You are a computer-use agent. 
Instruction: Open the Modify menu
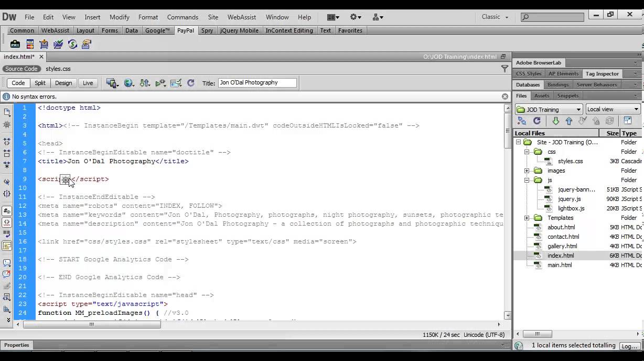pyautogui.click(x=120, y=17)
